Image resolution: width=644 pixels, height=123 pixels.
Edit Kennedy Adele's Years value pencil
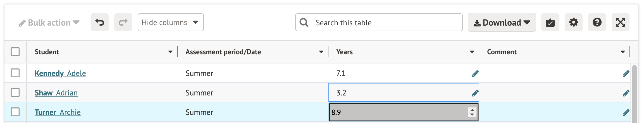pyautogui.click(x=475, y=73)
